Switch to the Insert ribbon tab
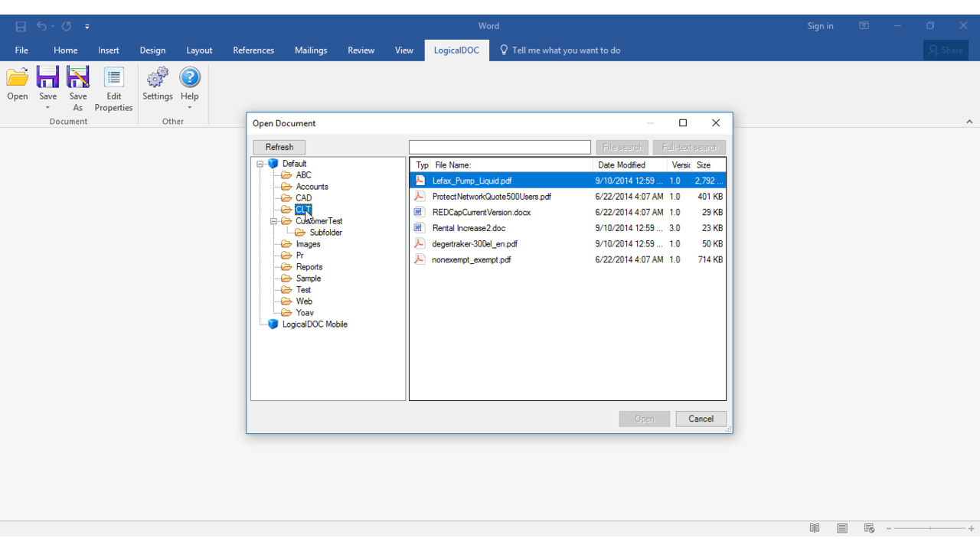This screenshot has width=980, height=551. [109, 51]
